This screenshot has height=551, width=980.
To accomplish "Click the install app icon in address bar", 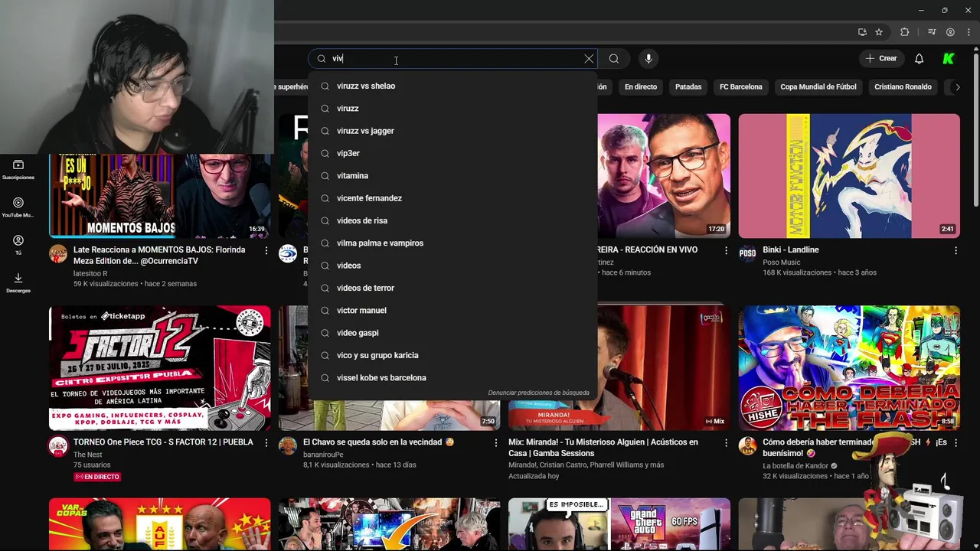I will click(862, 32).
